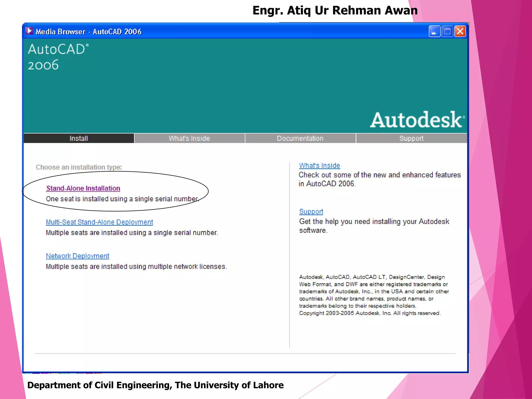The width and height of the screenshot is (532, 399).
Task: Click the Autodesk logo in the banner
Action: 417,120
